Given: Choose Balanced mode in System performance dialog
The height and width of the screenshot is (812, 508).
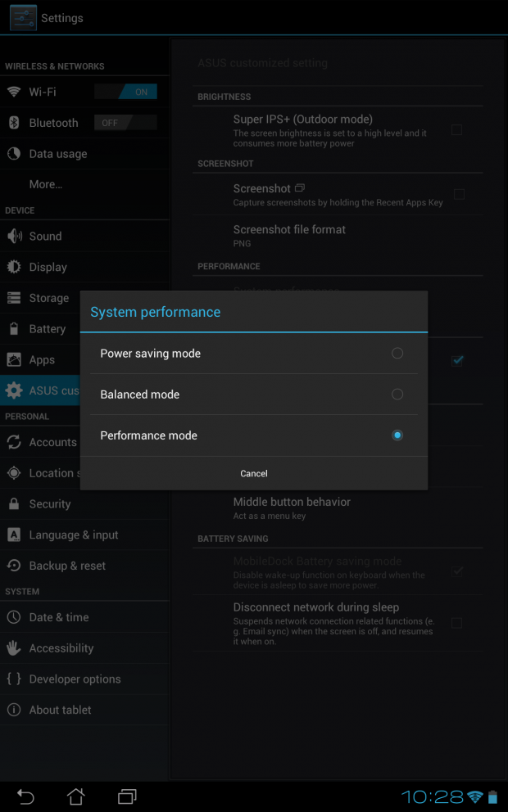Looking at the screenshot, I should pyautogui.click(x=397, y=394).
